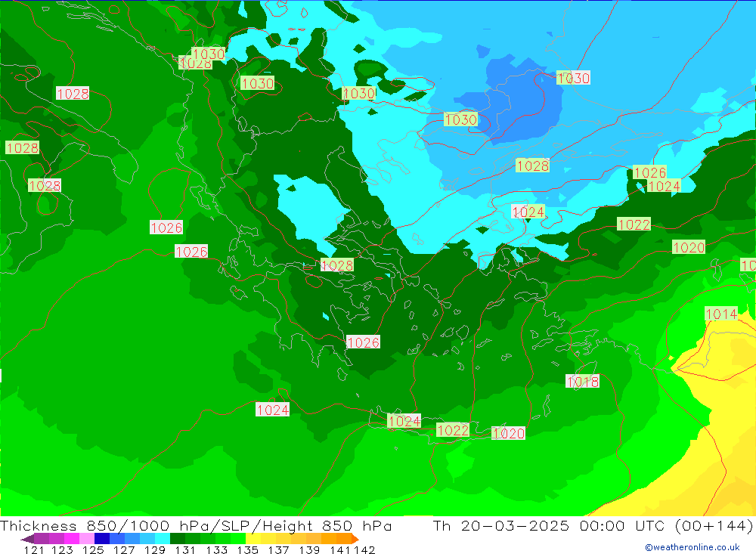Click the right orange arrow tip of scale

tap(355, 539)
